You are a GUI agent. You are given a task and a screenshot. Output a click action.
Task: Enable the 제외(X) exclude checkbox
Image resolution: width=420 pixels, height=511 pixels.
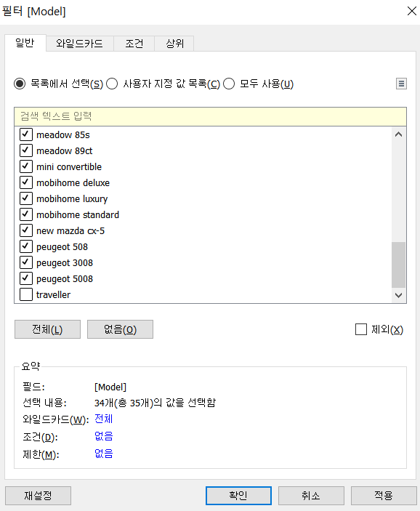[x=361, y=329]
